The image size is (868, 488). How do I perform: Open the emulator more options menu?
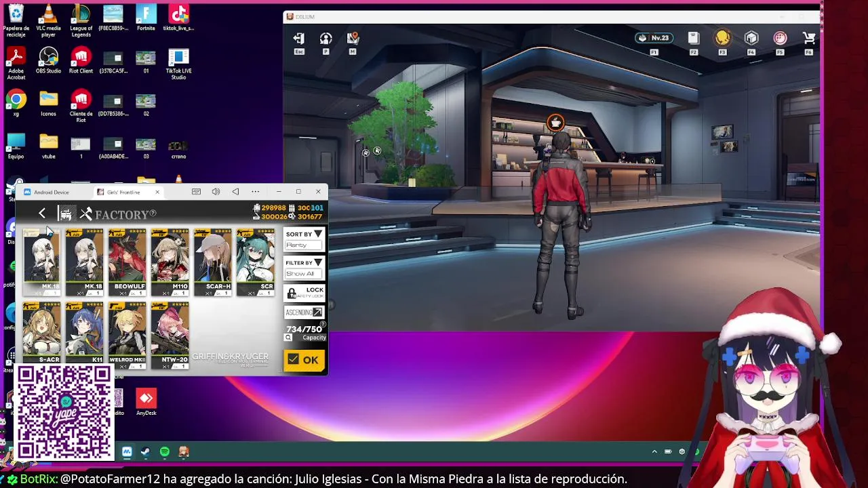255,192
